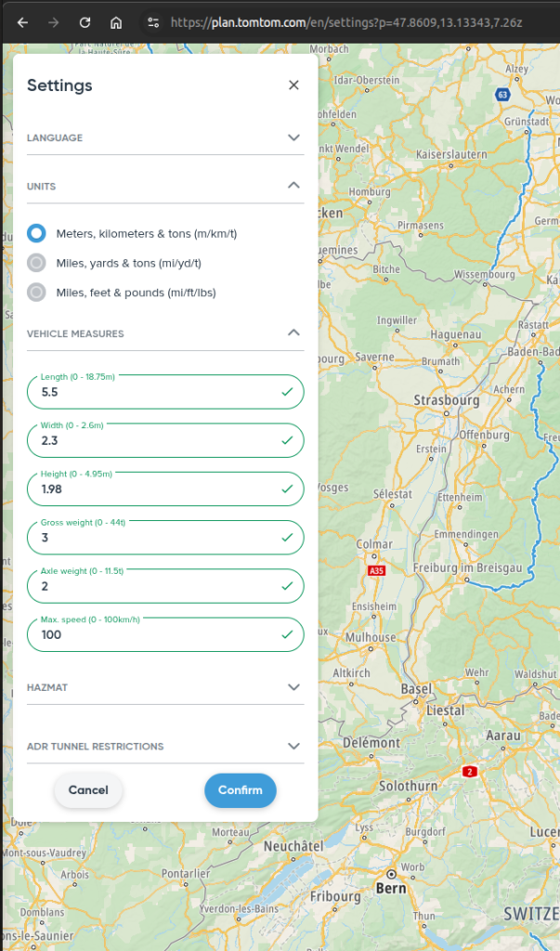The height and width of the screenshot is (951, 560).
Task: Click the route 63 shield on map
Action: 502,95
